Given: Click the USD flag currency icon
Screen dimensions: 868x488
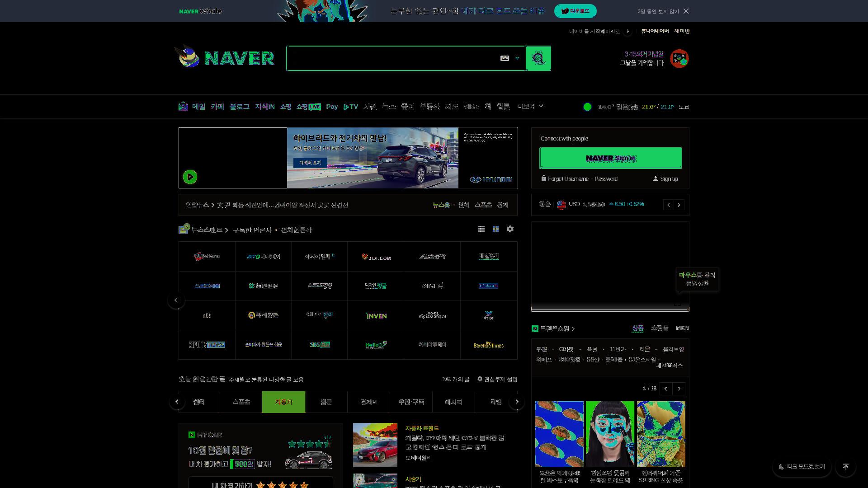Looking at the screenshot, I should point(561,205).
